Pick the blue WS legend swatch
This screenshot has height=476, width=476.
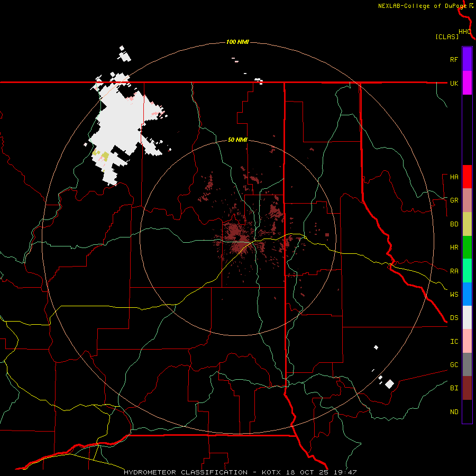click(467, 294)
